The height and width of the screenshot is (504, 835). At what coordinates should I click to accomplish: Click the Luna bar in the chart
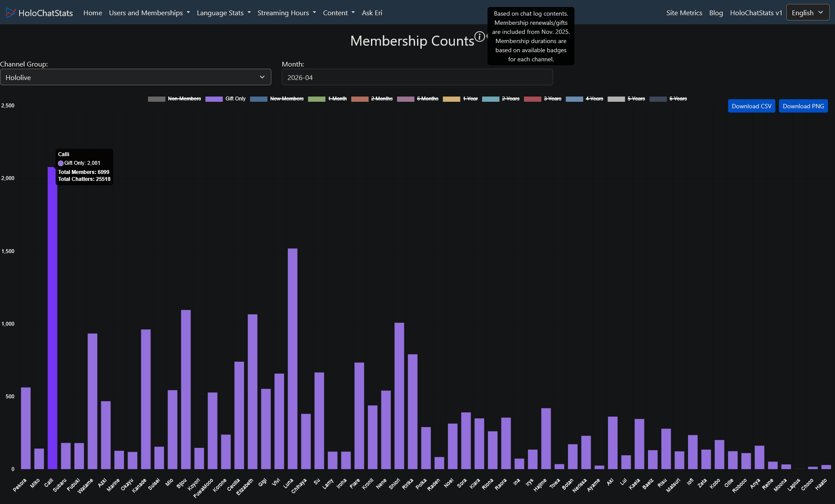[293, 359]
